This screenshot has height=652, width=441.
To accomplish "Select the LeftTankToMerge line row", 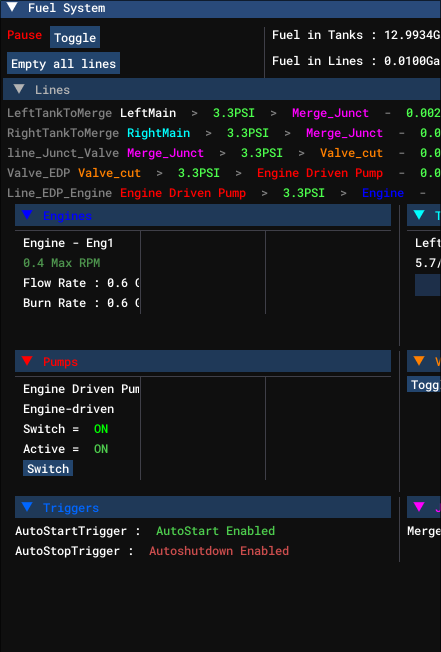I will point(224,113).
